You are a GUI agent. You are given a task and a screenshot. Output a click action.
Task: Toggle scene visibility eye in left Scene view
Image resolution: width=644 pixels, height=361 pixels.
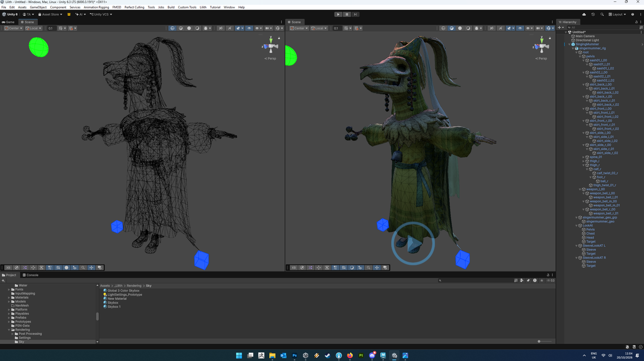[x=249, y=28]
